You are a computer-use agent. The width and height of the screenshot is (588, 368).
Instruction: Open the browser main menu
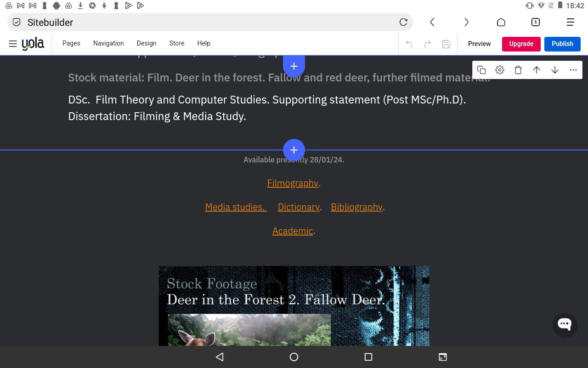click(x=571, y=22)
